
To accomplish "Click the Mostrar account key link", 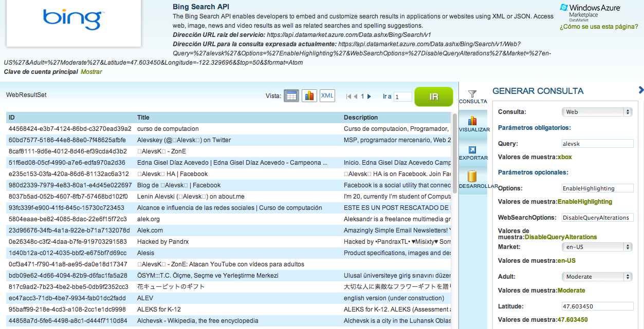I will click(91, 72).
